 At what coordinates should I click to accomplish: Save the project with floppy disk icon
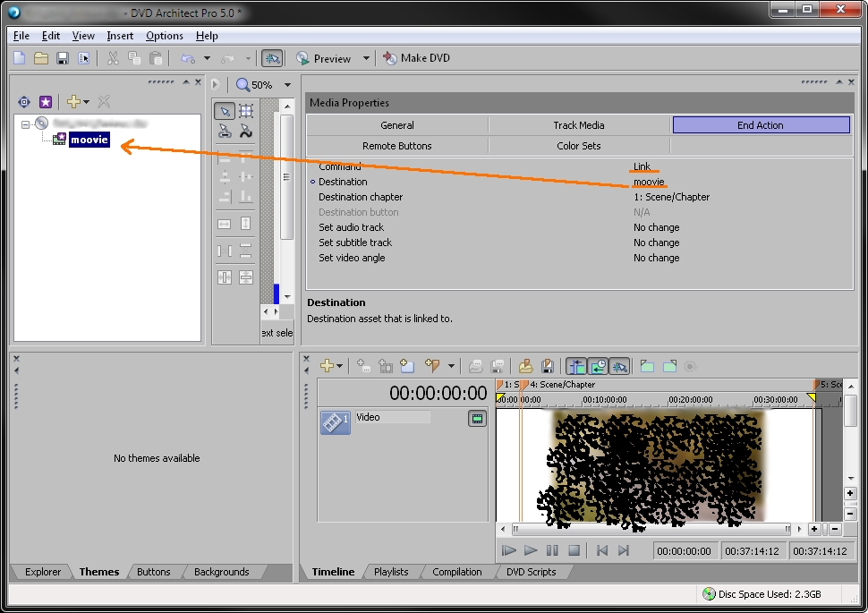63,58
